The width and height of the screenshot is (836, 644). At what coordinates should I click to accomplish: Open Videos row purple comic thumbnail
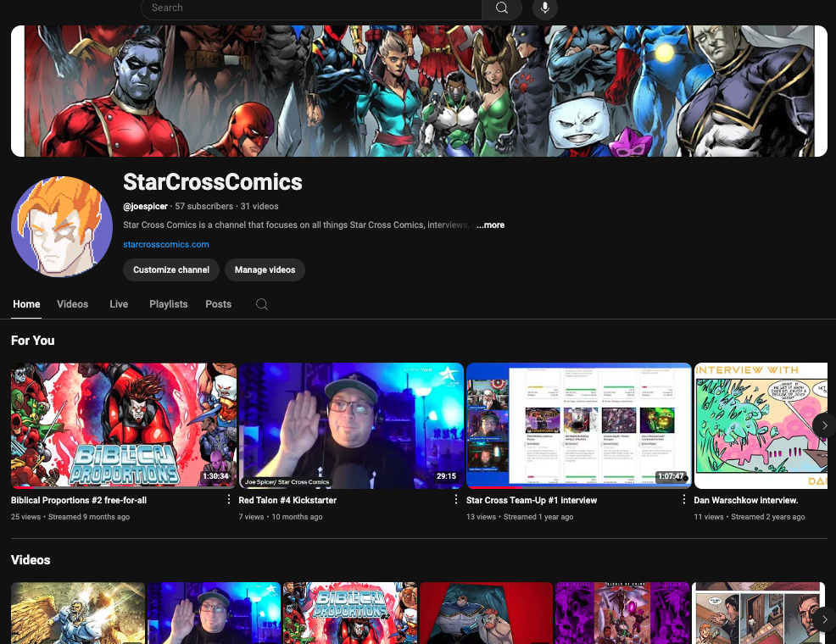pyautogui.click(x=622, y=613)
